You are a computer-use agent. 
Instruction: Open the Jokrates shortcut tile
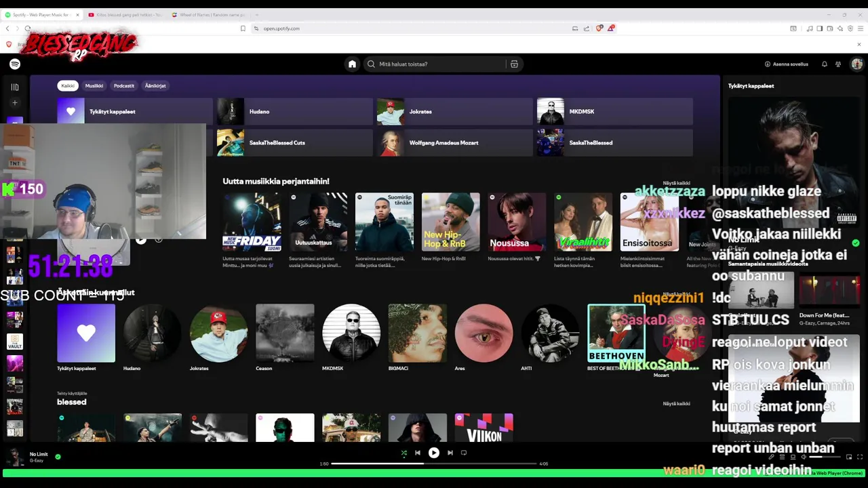pyautogui.click(x=454, y=111)
